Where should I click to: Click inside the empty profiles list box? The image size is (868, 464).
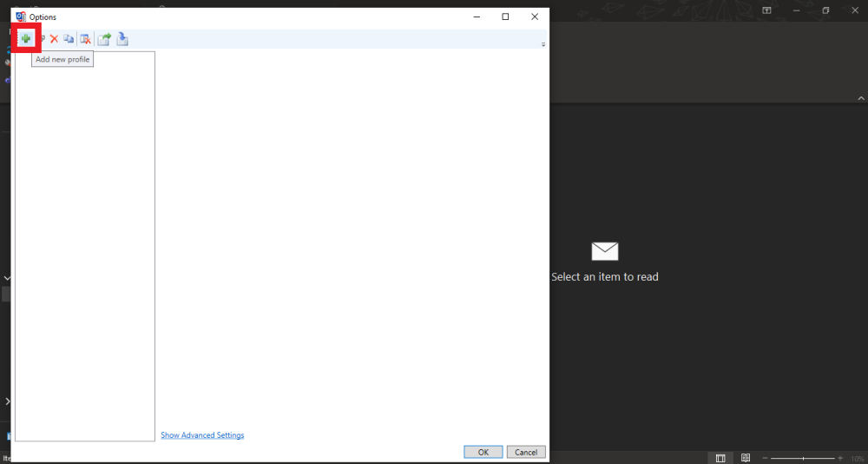pos(85,243)
